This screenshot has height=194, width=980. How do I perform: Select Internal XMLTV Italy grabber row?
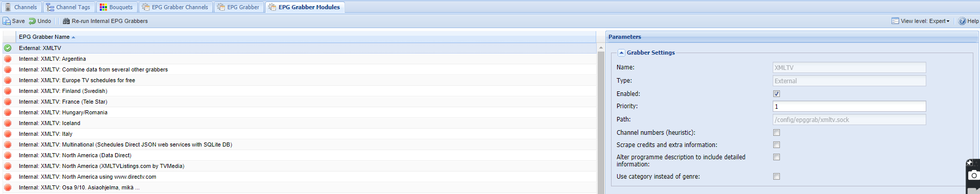point(299,134)
